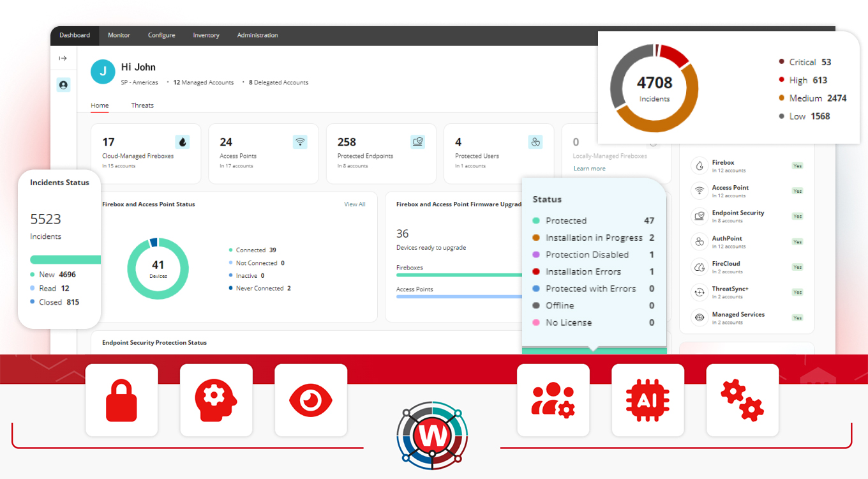This screenshot has width=868, height=479.
Task: Click the Endpoint Security service icon
Action: click(700, 217)
